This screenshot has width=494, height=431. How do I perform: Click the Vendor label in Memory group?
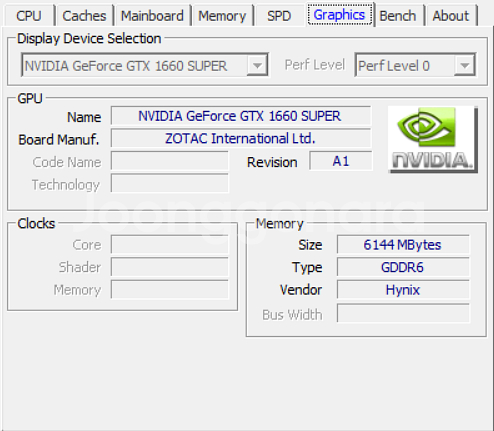(301, 290)
